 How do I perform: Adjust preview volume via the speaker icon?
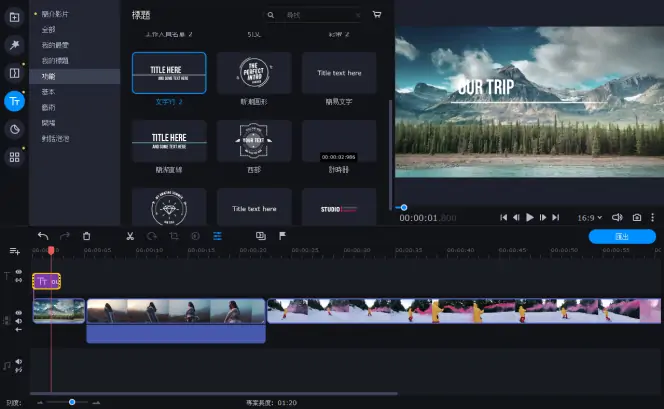click(x=617, y=217)
